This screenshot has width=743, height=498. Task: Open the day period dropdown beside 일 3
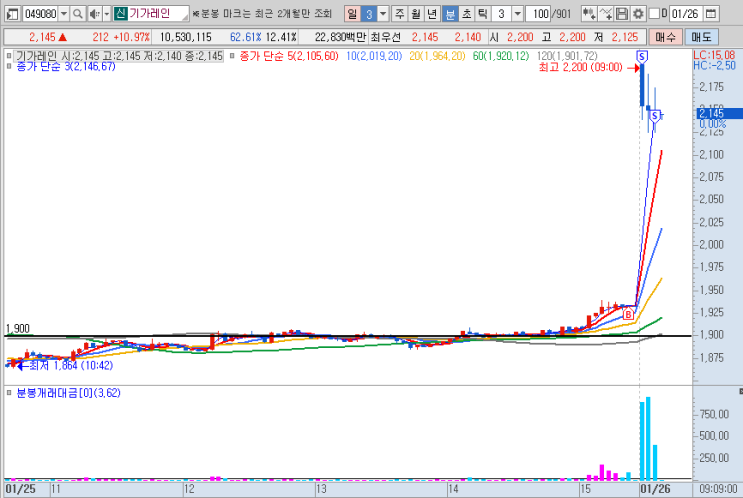click(x=383, y=14)
